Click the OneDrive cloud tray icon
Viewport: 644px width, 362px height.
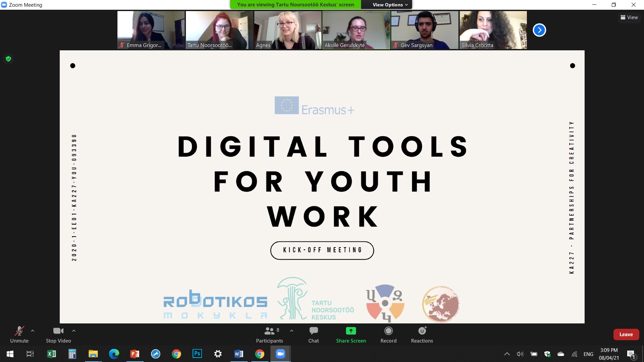(x=561, y=354)
